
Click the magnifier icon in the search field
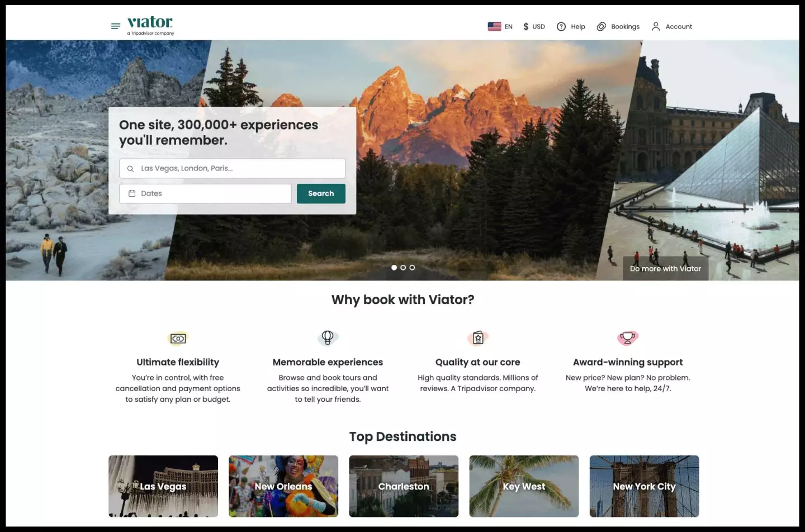pos(131,168)
